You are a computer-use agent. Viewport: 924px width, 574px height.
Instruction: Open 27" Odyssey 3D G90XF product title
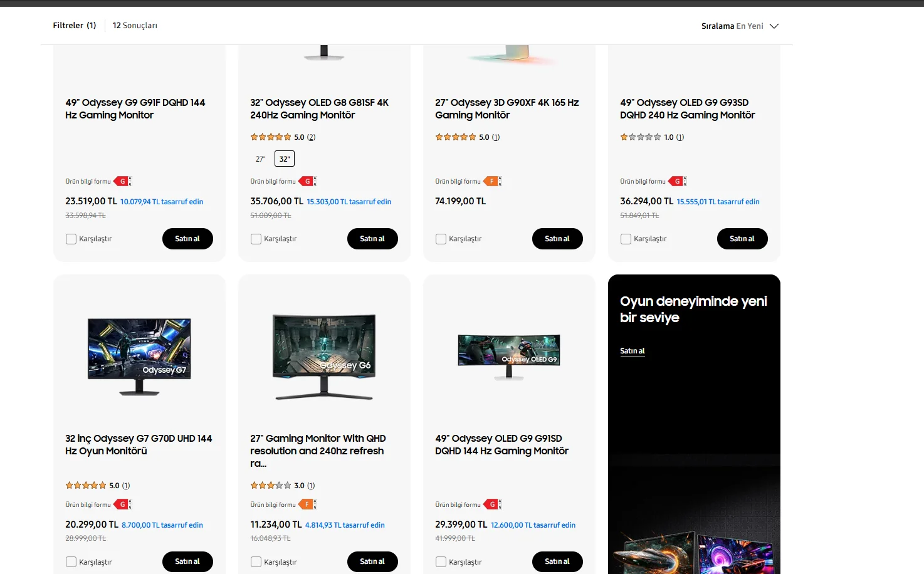pyautogui.click(x=507, y=109)
